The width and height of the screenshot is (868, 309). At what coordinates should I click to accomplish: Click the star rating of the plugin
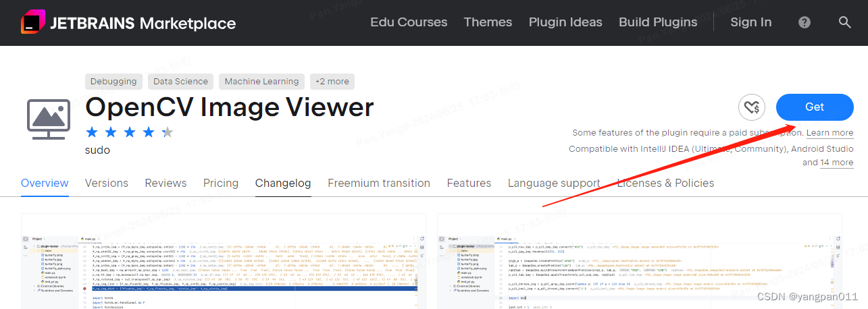pos(129,132)
